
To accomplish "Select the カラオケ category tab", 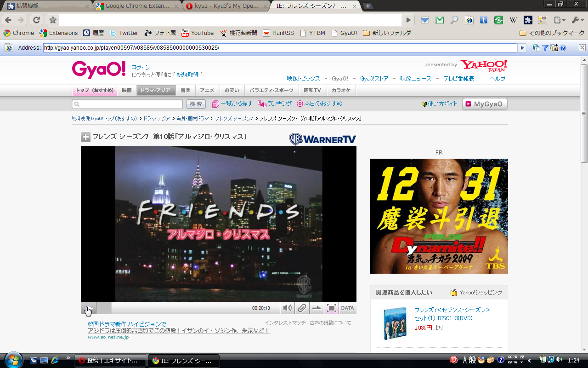I will [341, 90].
